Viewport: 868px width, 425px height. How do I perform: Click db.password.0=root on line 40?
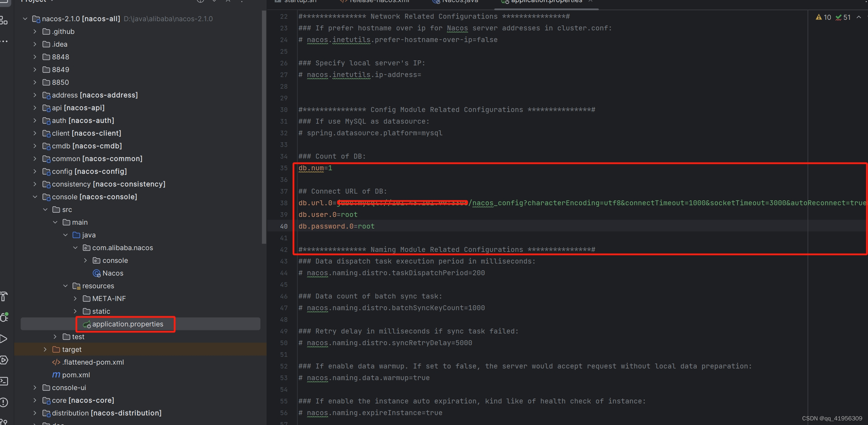pos(337,226)
